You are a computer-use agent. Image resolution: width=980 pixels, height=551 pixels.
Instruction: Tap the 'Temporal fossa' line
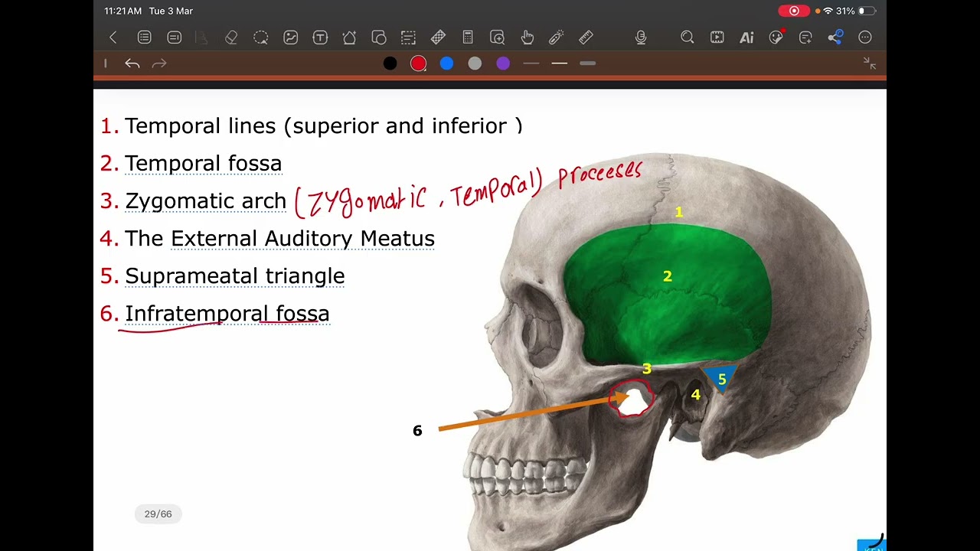[203, 164]
